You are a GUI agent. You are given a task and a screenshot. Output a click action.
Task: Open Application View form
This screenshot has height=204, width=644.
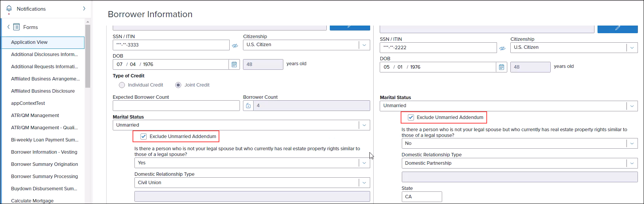[43, 42]
